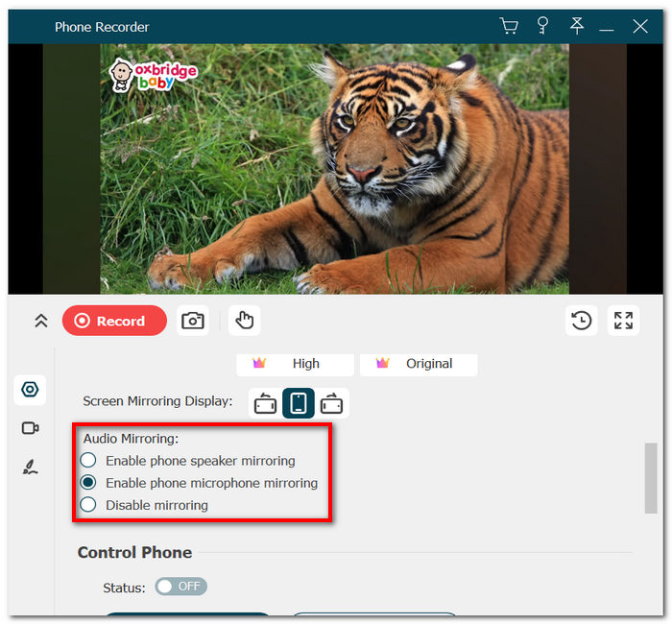Enter fullscreen with the expand arrows icon
This screenshot has width=672, height=624.
pyautogui.click(x=623, y=321)
